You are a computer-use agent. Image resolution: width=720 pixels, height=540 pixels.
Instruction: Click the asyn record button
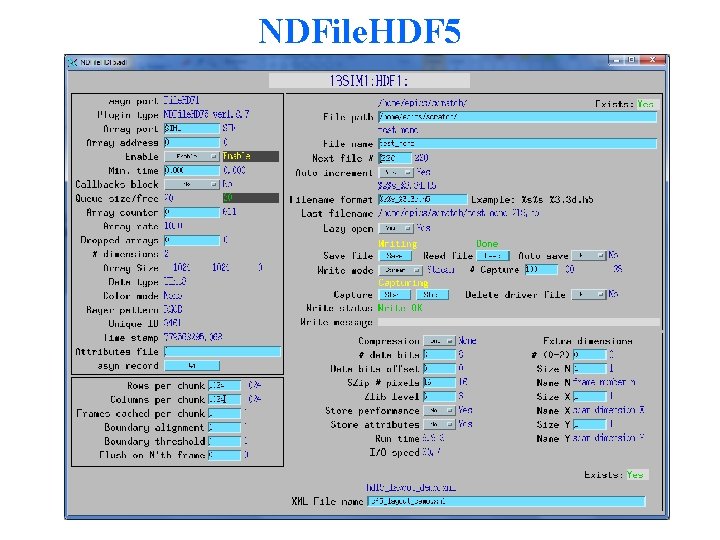point(192,366)
